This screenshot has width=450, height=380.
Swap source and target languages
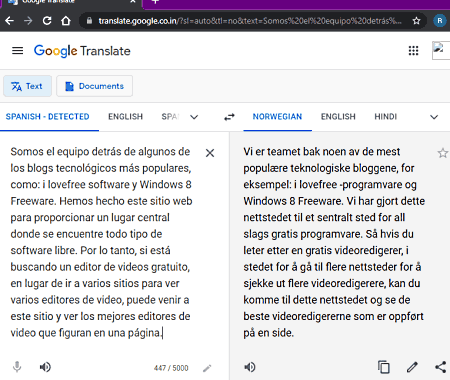click(229, 117)
